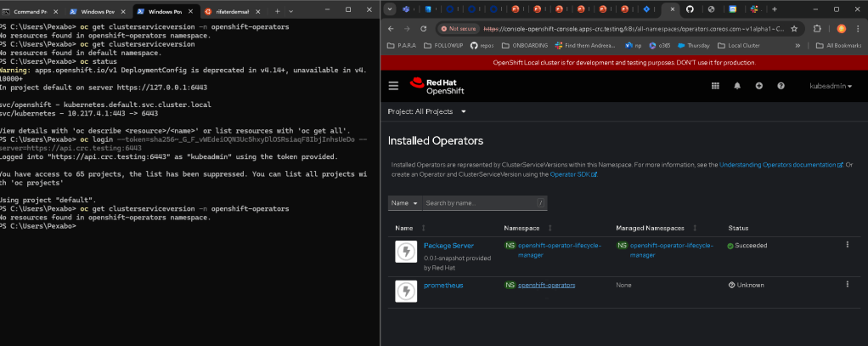
Task: Show hidden bookmarks with the double chevron
Action: (x=798, y=45)
